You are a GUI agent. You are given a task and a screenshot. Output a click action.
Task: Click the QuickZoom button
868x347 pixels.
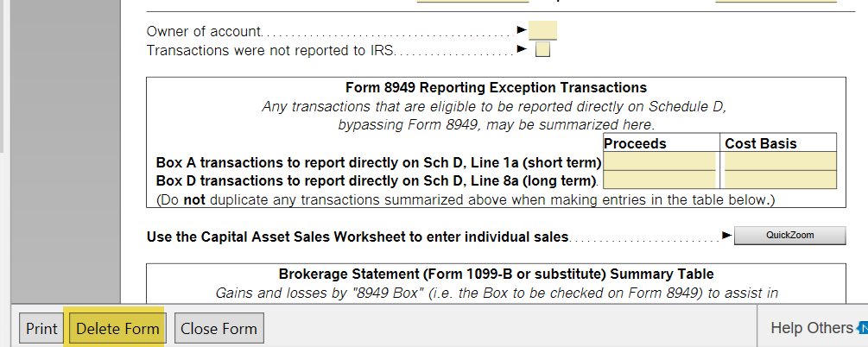click(790, 235)
